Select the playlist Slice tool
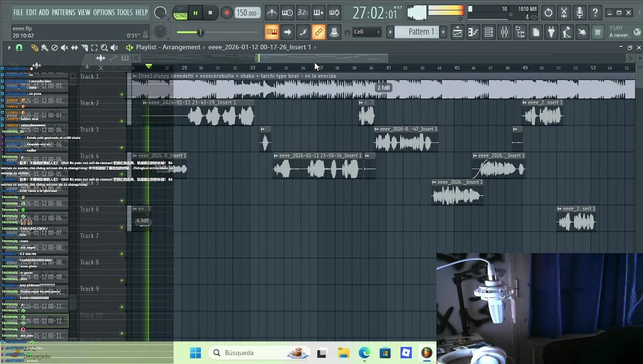 [x=84, y=48]
